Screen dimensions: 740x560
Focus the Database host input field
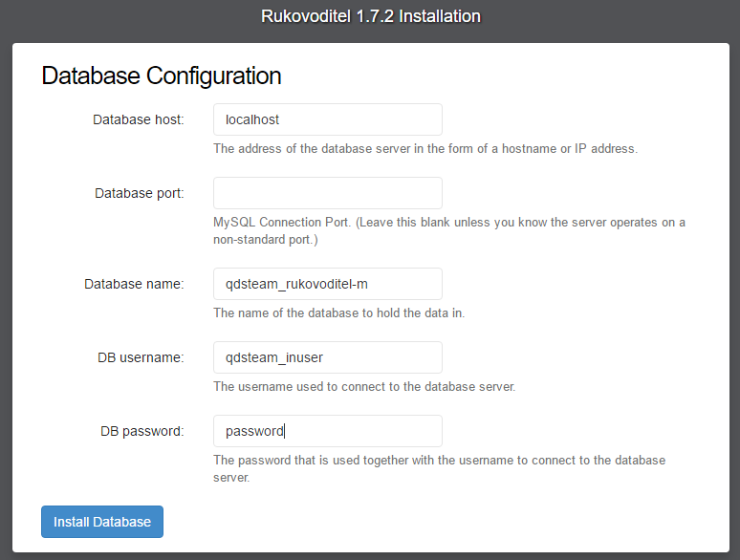(328, 119)
